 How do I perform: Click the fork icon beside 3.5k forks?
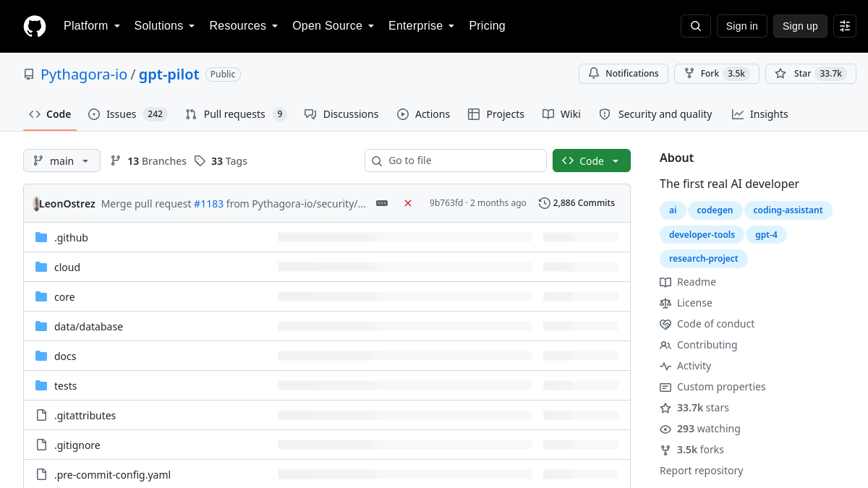coord(665,450)
